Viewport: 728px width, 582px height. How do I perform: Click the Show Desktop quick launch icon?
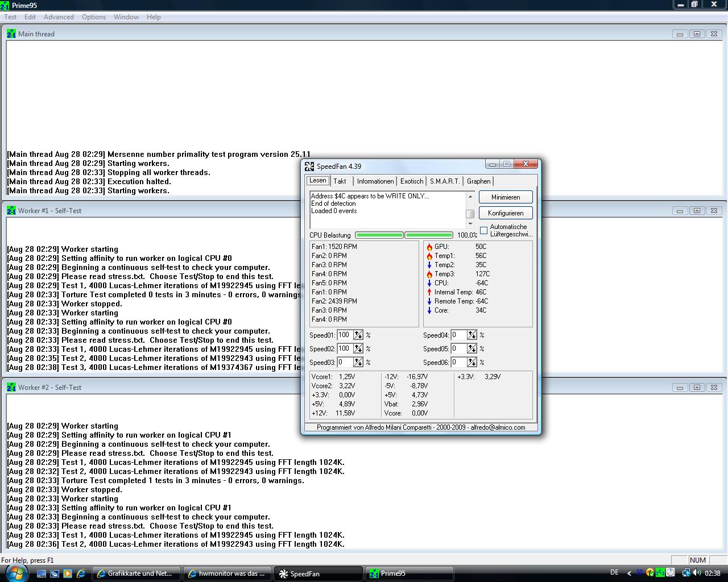42,573
